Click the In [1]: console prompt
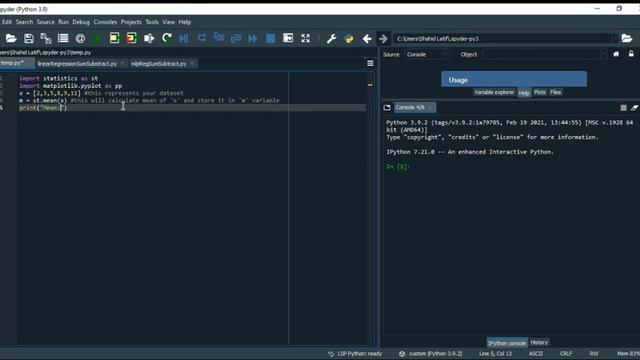Viewport: 640px width, 360px height. coord(398,167)
